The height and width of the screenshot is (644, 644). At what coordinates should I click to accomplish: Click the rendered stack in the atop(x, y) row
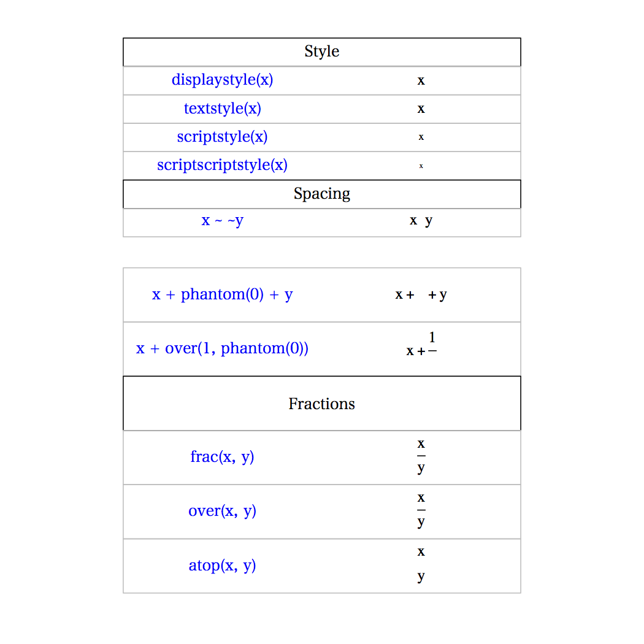pos(421,564)
